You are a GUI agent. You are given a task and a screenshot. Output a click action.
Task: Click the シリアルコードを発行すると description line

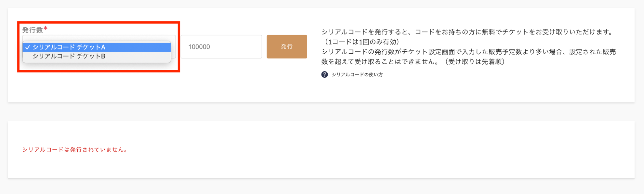tap(468, 32)
